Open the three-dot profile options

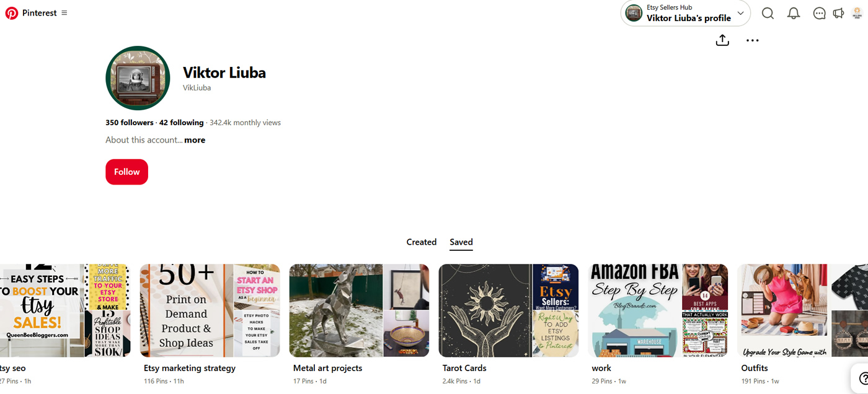752,40
